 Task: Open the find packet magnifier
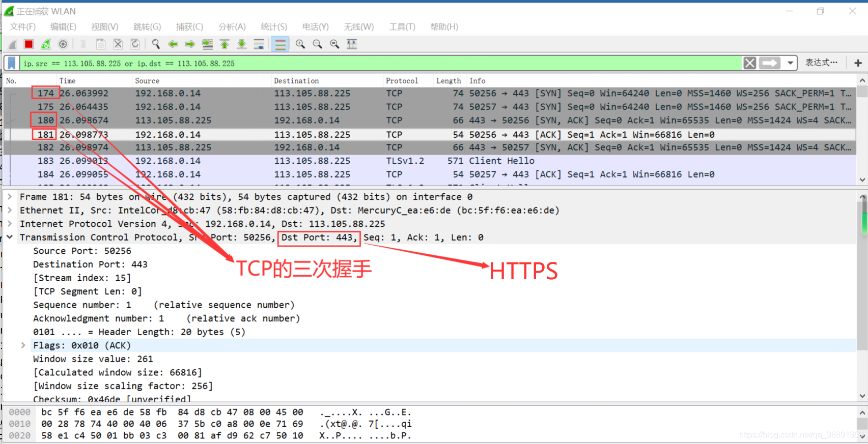pos(156,44)
